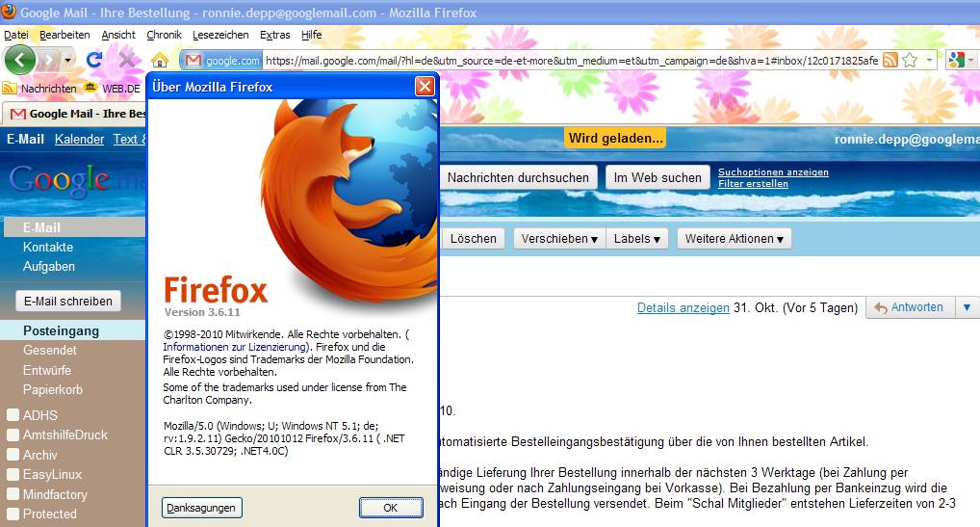Open the Google search engine selector
Image resolution: width=980 pixels, height=527 pixels.
[962, 60]
